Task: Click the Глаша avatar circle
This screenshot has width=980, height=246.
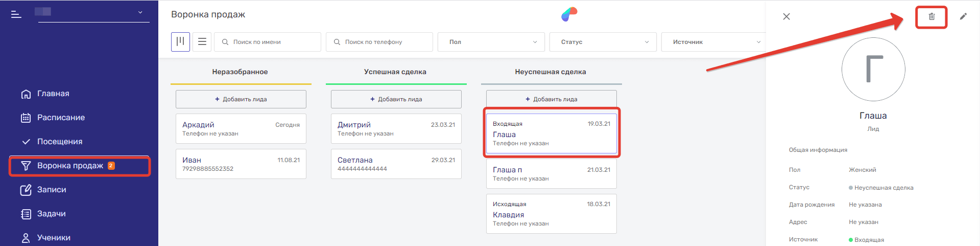Action: [x=873, y=69]
